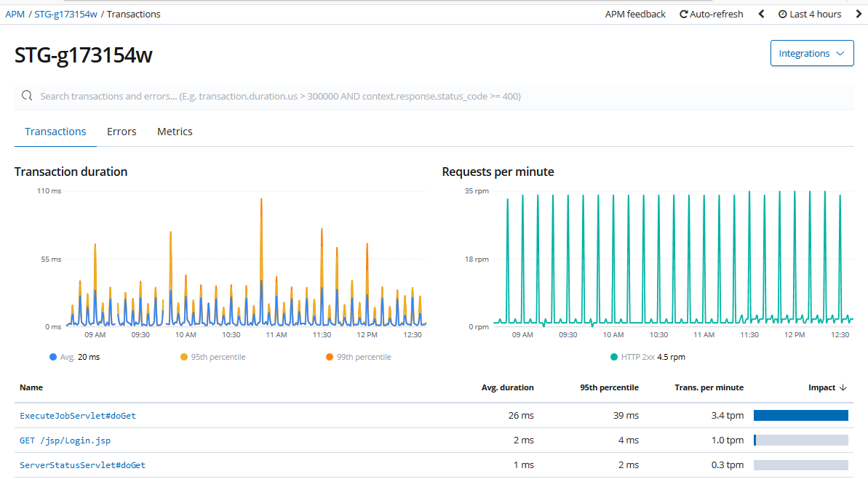Click the search magnifier icon
868x479 pixels.
point(27,96)
